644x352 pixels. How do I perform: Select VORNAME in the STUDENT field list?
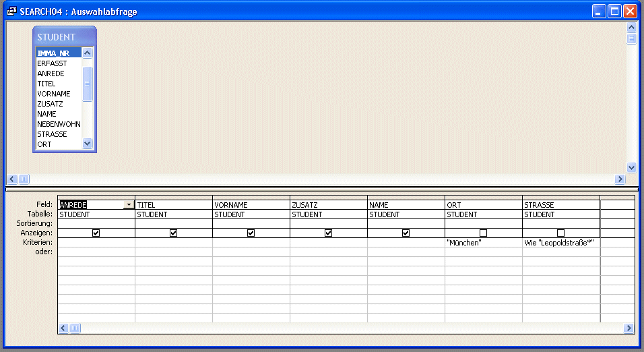pos(59,94)
